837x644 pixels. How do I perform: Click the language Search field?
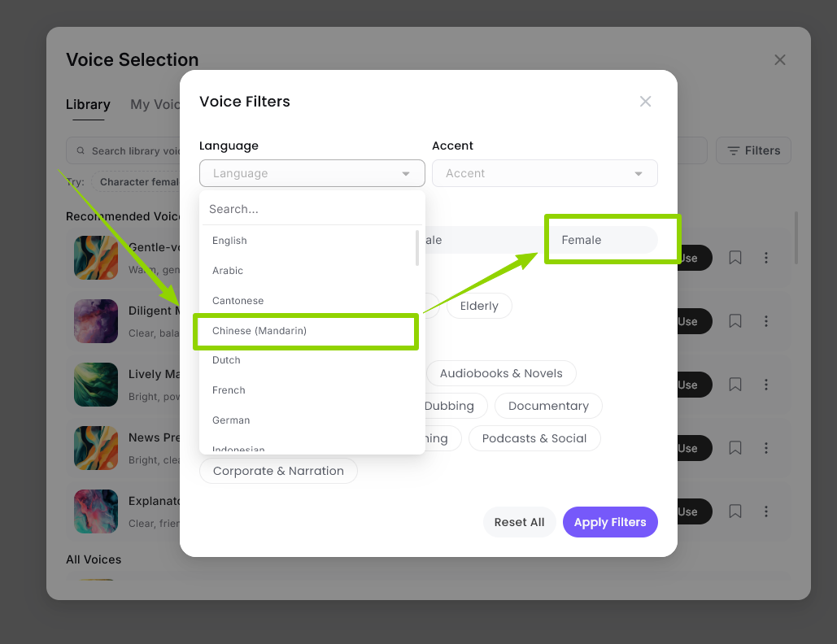click(312, 209)
